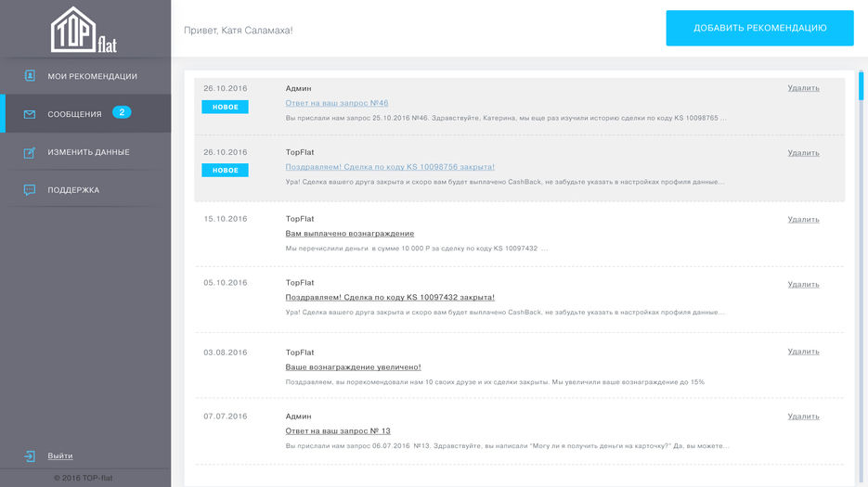Delete the message about запрос №46
Viewport: 868px width, 487px height.
point(803,88)
